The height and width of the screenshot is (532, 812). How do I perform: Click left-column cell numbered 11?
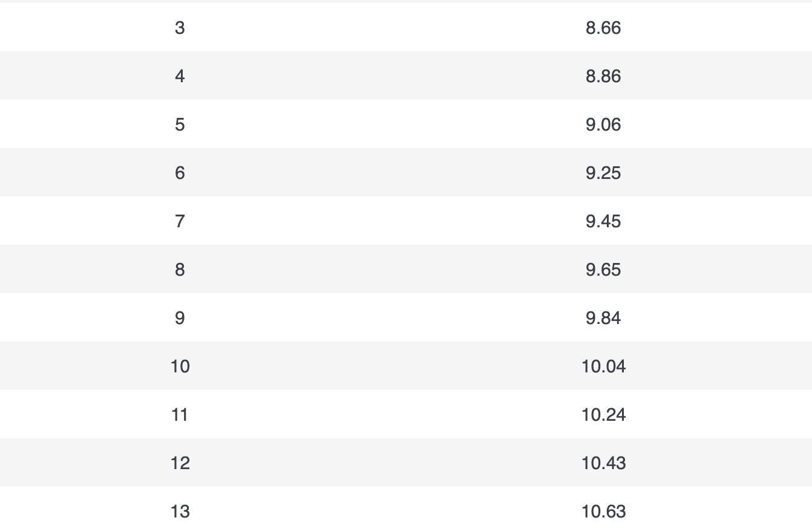(180, 415)
